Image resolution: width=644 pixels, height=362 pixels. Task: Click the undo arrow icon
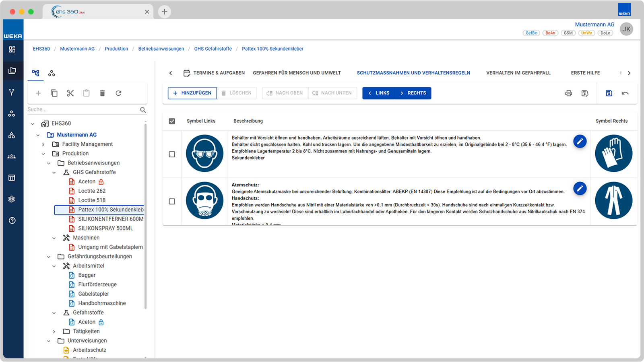point(625,93)
